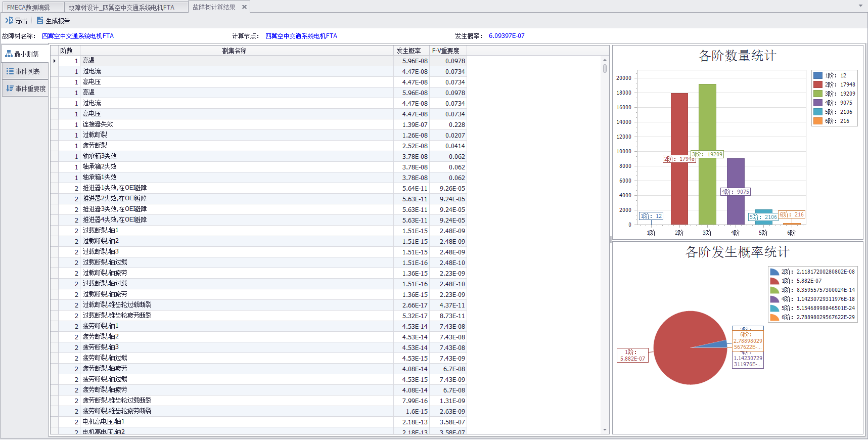Click the fault tree name link

[x=78, y=36]
